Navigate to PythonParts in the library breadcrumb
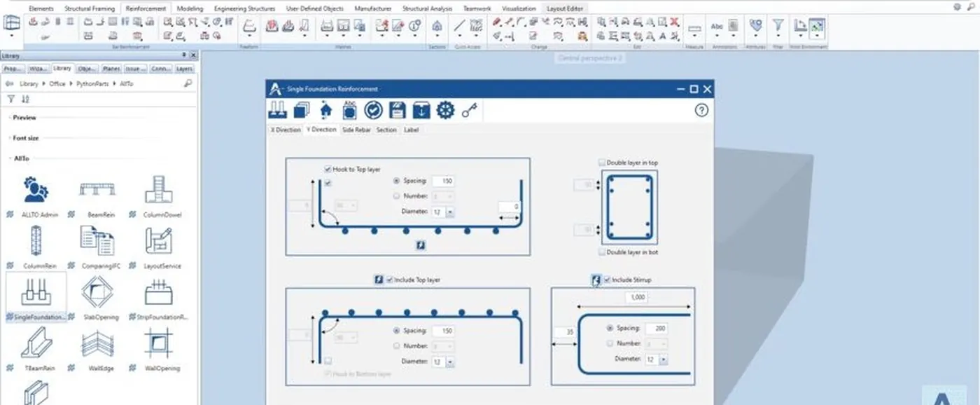 (92, 83)
